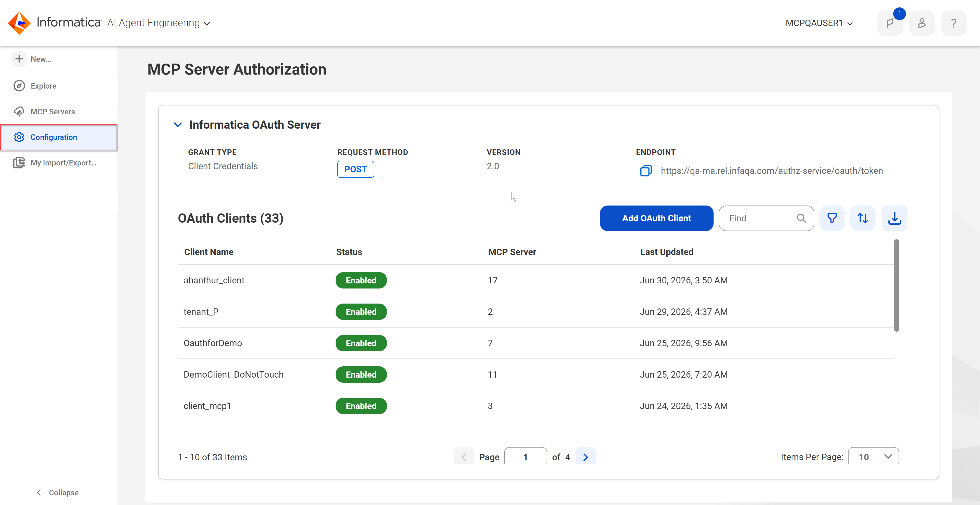Open the notifications flag icon
The image size is (980, 505).
pyautogui.click(x=890, y=23)
